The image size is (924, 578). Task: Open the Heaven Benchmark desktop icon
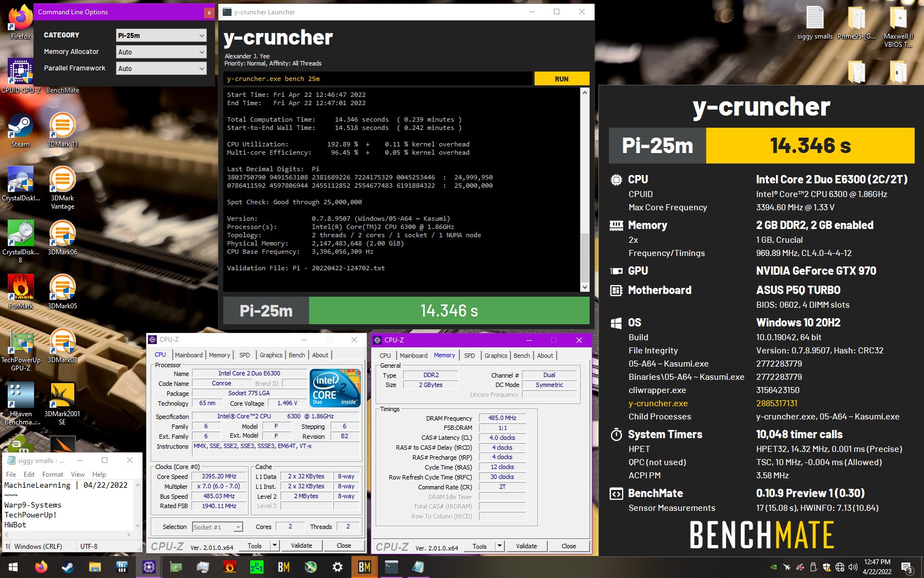[20, 403]
